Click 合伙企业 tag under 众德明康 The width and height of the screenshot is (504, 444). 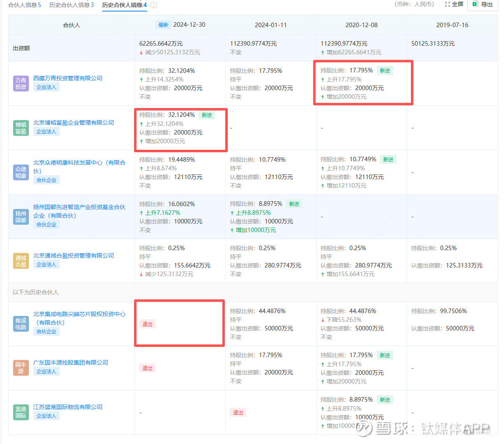click(47, 180)
